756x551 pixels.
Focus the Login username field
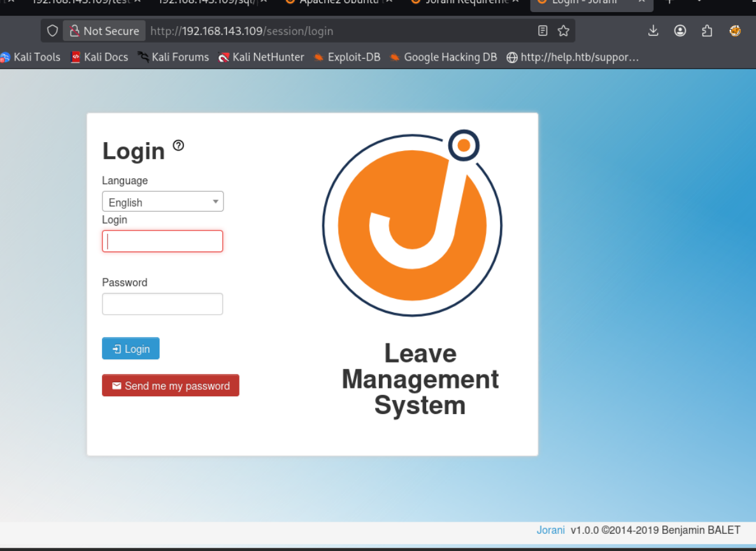point(162,241)
